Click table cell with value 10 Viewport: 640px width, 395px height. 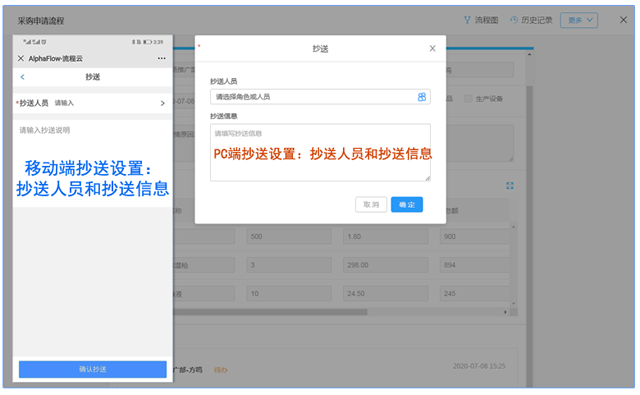pos(289,294)
